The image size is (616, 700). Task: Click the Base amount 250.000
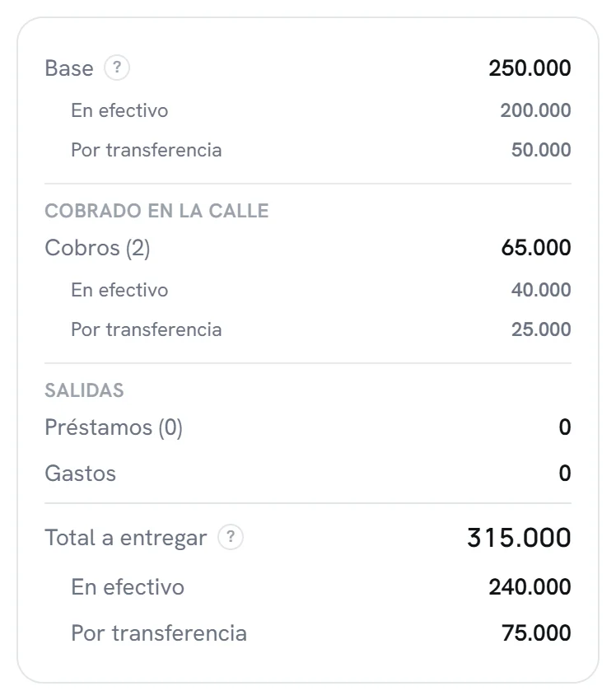tap(530, 68)
